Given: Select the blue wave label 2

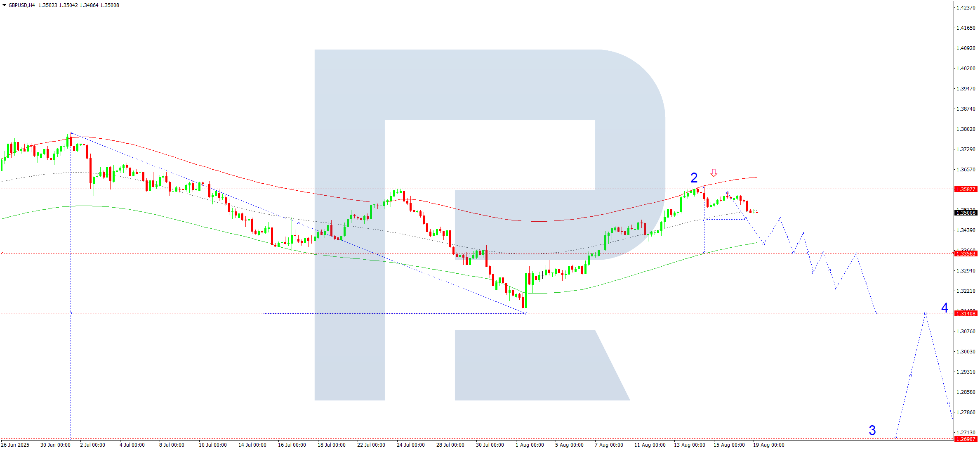Looking at the screenshot, I should (694, 178).
